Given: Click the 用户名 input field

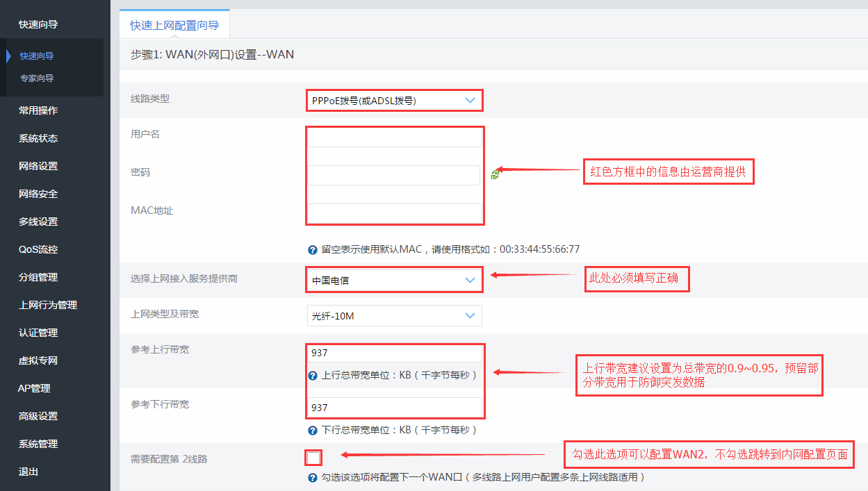Looking at the screenshot, I should point(394,138).
